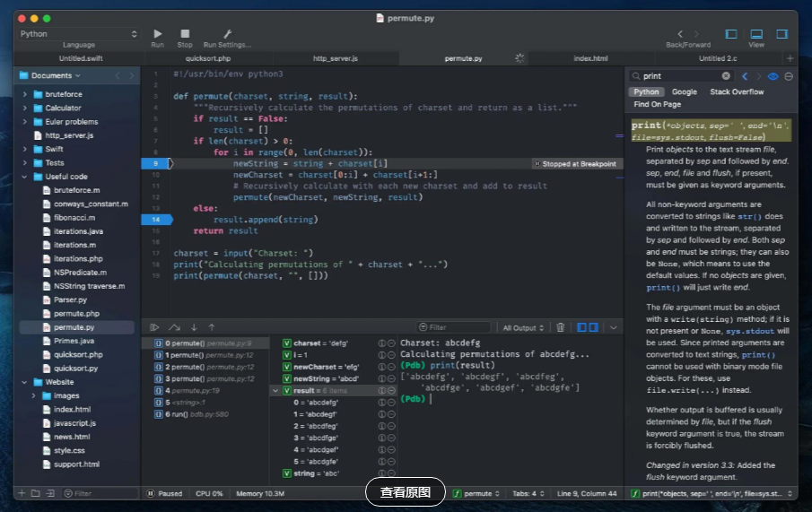
Task: Toggle the left sidebar view icon
Action: [730, 34]
